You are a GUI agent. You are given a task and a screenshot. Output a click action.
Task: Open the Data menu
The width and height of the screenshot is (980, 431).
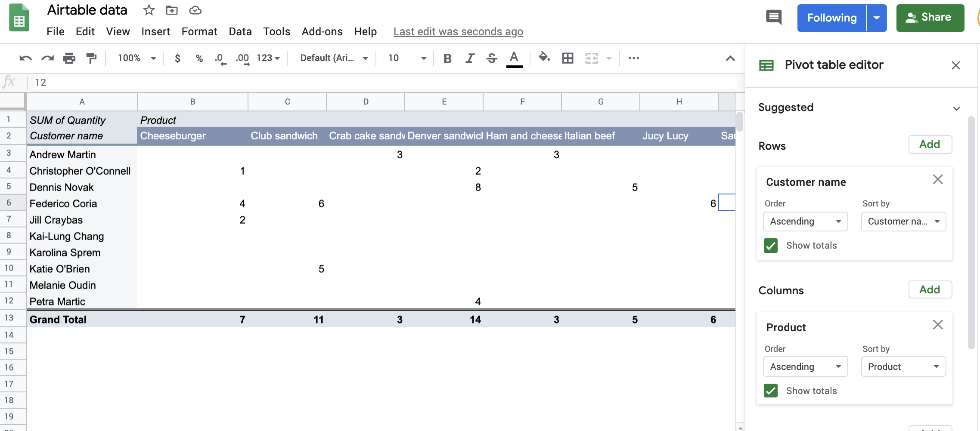click(x=240, y=31)
